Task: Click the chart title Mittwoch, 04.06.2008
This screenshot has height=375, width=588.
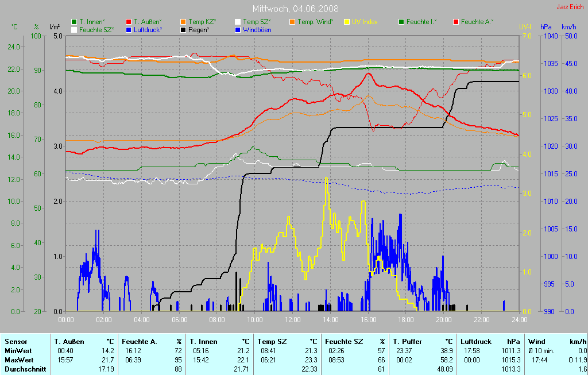Action: coord(295,9)
